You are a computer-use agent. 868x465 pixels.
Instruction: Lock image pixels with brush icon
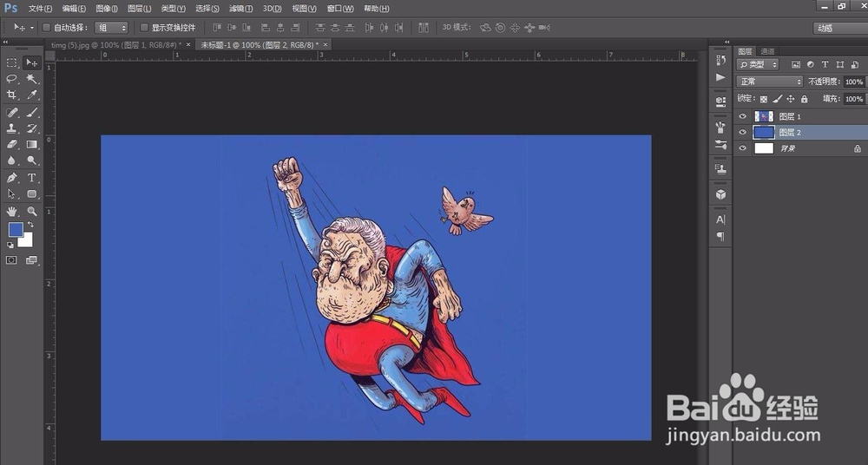pyautogui.click(x=777, y=99)
